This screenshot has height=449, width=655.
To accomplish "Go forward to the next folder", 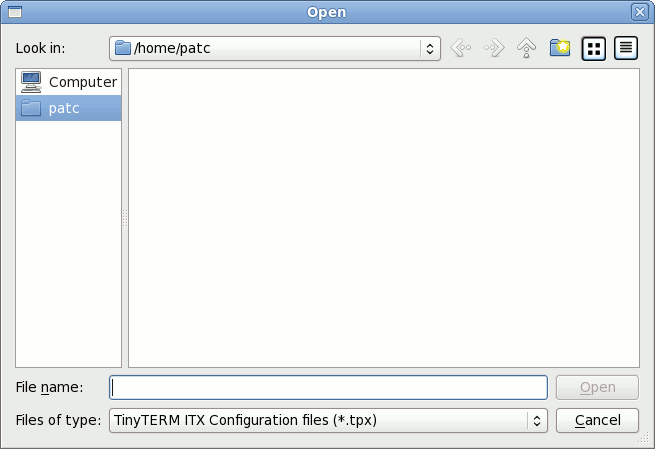I will click(493, 48).
